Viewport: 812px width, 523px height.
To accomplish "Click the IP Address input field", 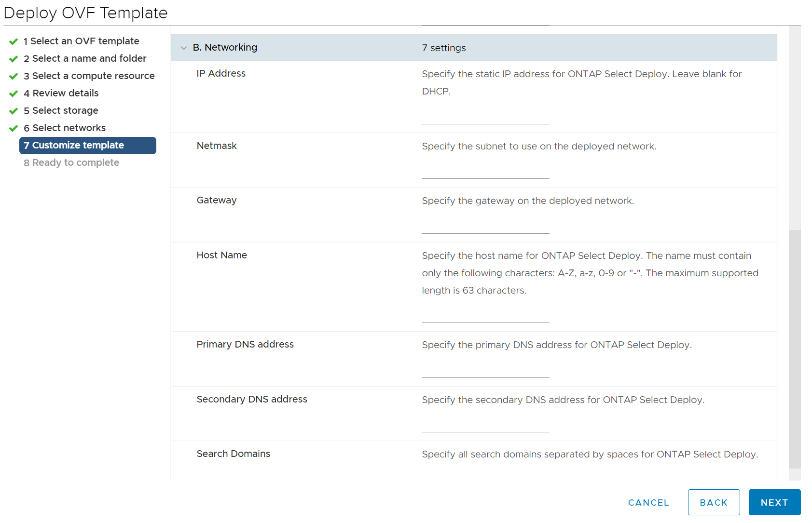I will (x=485, y=121).
